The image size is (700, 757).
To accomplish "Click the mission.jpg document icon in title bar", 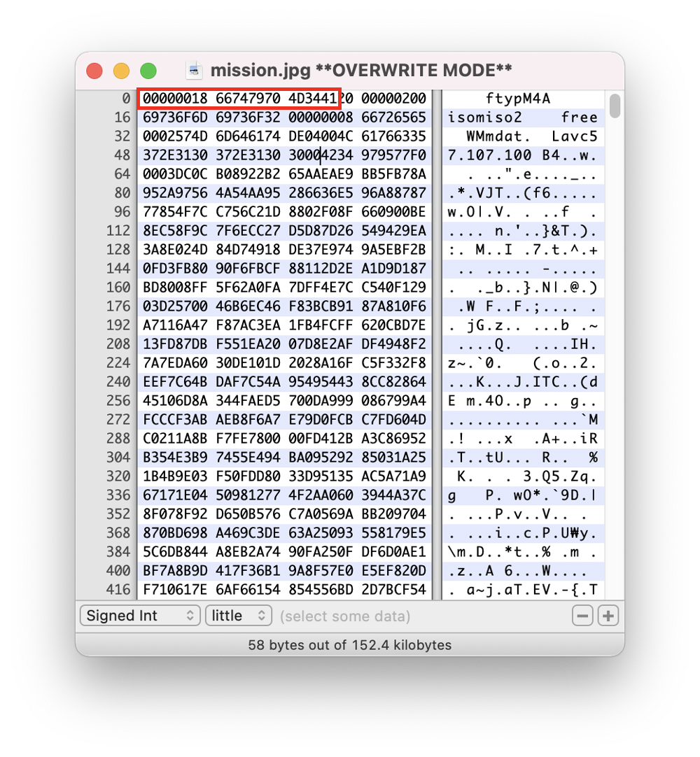I will [x=194, y=71].
